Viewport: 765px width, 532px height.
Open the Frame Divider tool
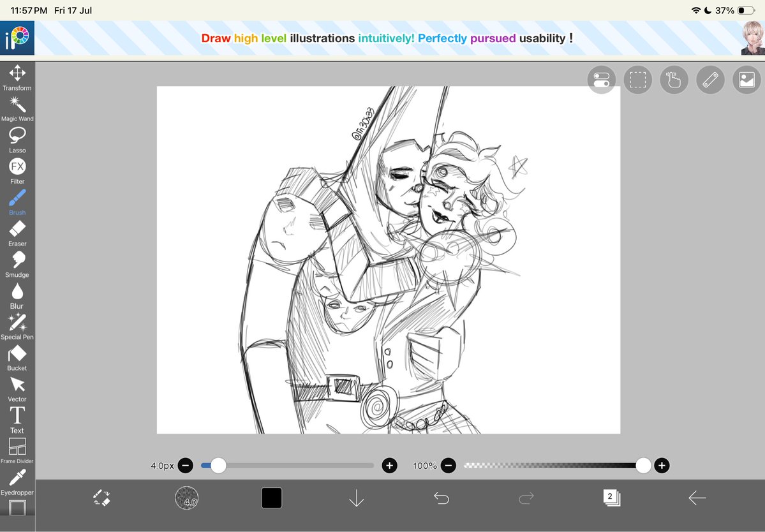click(x=17, y=451)
